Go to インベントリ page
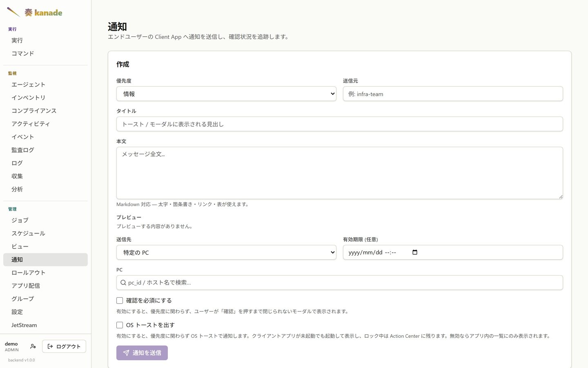Image resolution: width=588 pixels, height=368 pixels. coord(45,98)
